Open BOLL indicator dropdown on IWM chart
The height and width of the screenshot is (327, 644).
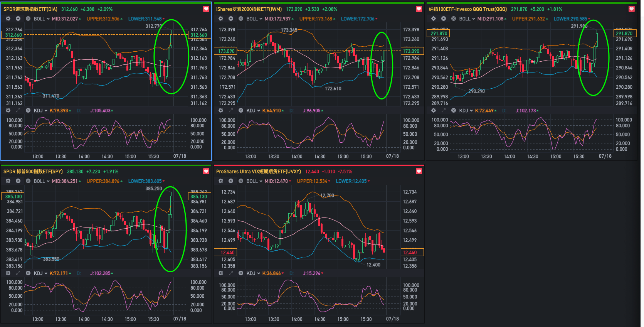tap(254, 19)
